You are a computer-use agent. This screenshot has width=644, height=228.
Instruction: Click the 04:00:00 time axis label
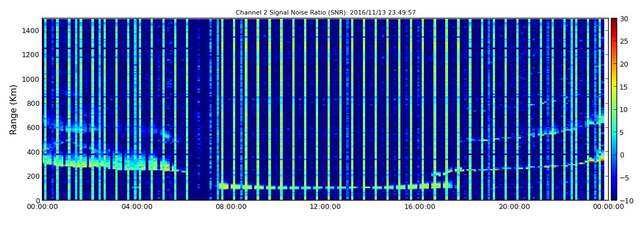[137, 207]
